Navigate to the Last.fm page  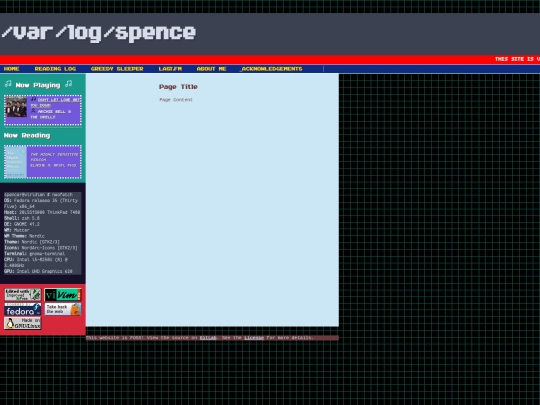[x=170, y=69]
